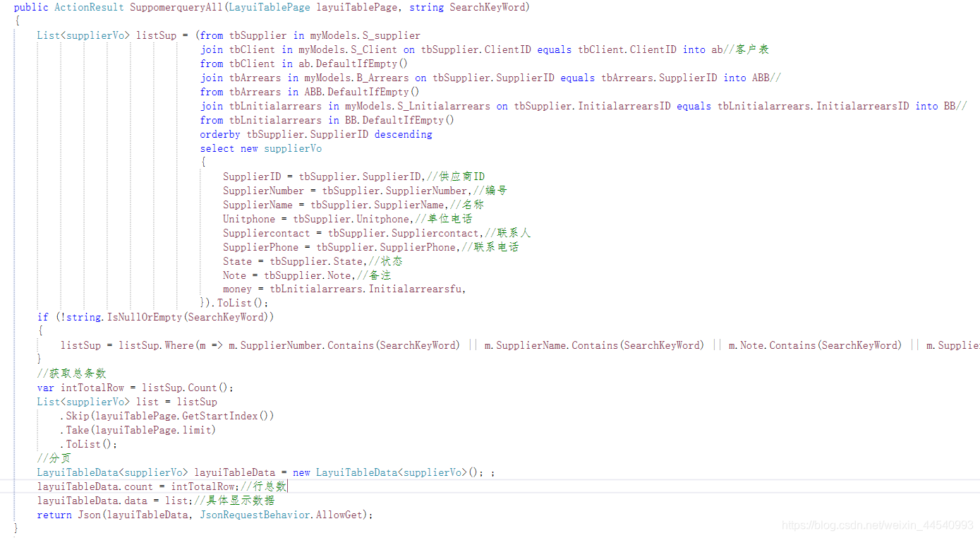Click the orderby keyword
This screenshot has height=538, width=980.
click(x=220, y=134)
